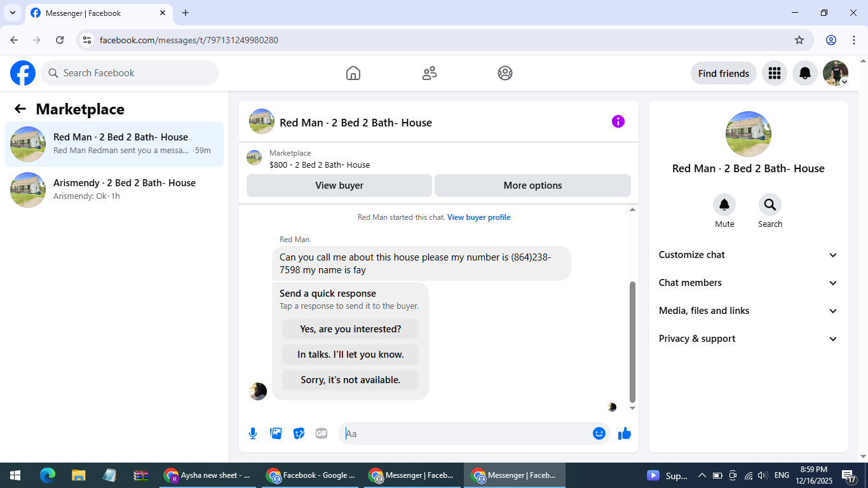Open the $800 listing thumbnail in header

(x=254, y=158)
